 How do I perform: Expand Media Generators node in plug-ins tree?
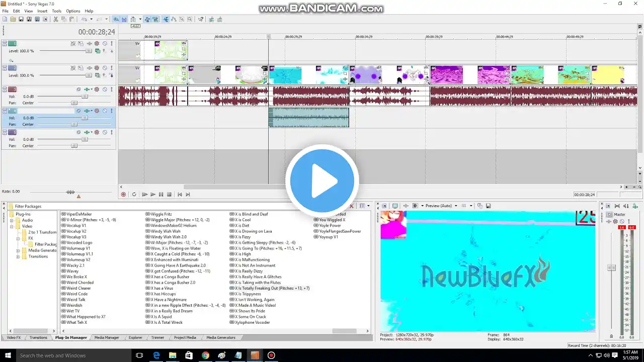18,250
